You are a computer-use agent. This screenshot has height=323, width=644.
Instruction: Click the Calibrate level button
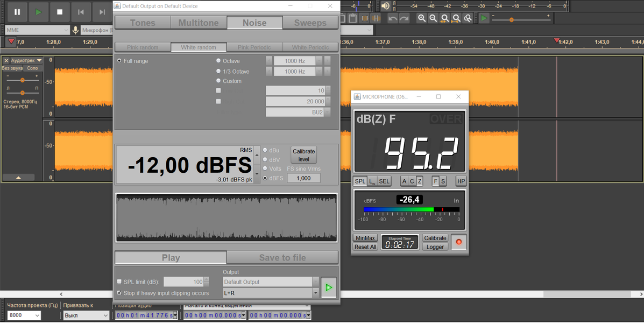click(303, 155)
